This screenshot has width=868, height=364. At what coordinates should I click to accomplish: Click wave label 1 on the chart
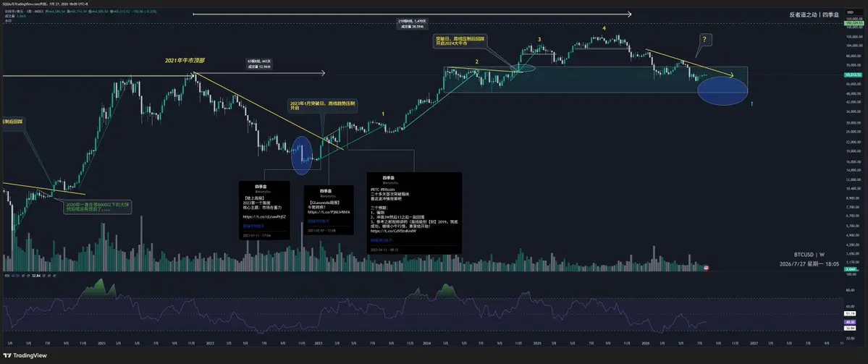[383, 114]
